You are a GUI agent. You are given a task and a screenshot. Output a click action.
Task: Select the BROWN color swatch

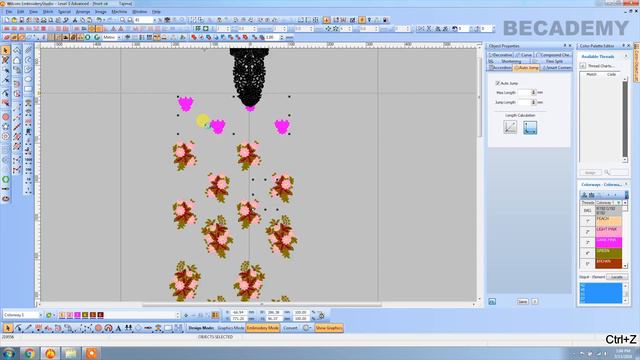click(609, 263)
